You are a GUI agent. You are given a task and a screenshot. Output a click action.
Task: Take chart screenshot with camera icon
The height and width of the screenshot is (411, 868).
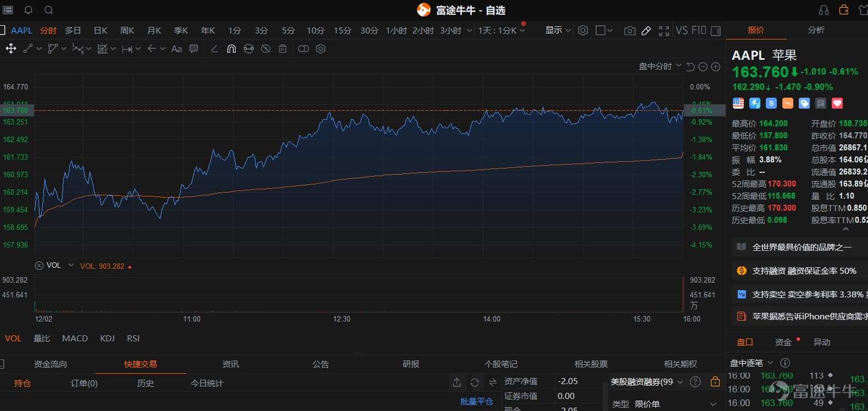630,31
